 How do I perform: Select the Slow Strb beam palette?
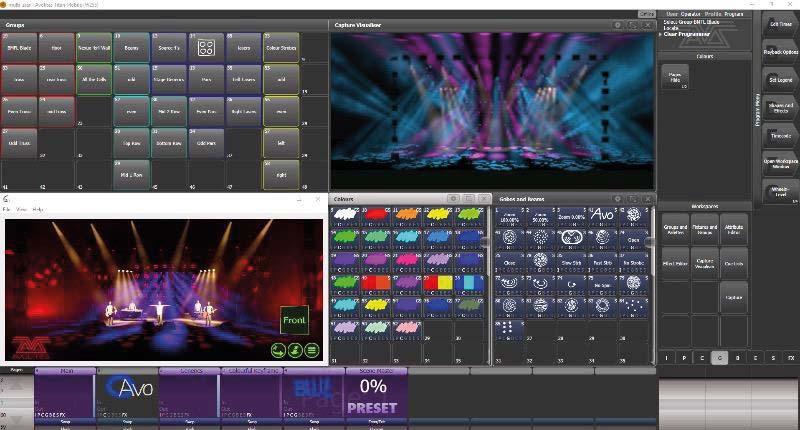coord(571,262)
